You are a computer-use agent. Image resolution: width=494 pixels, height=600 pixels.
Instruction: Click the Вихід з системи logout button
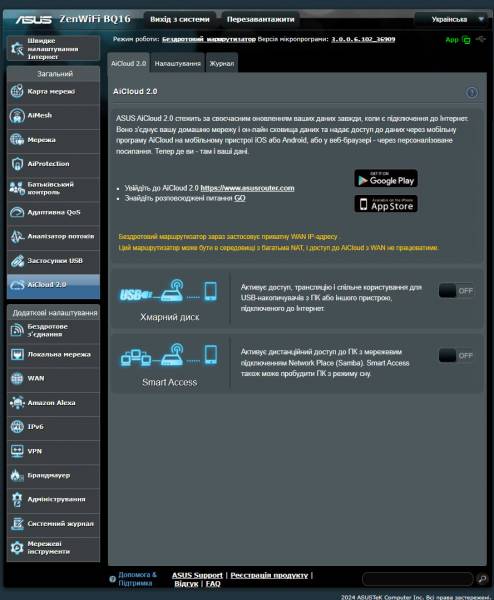180,19
